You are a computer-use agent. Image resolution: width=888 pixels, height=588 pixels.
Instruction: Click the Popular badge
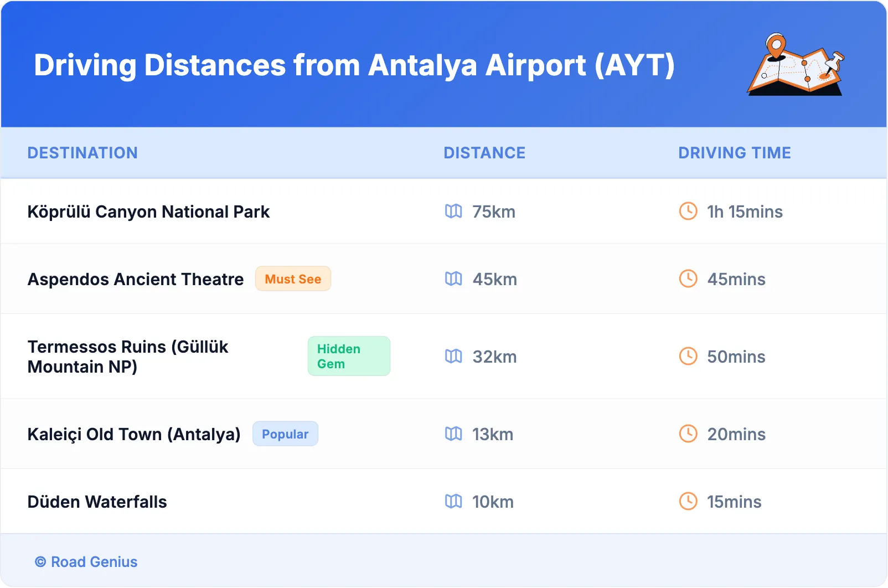(x=285, y=434)
